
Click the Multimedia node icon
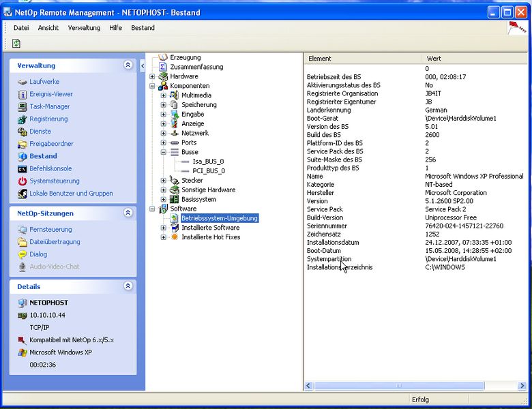[x=175, y=95]
